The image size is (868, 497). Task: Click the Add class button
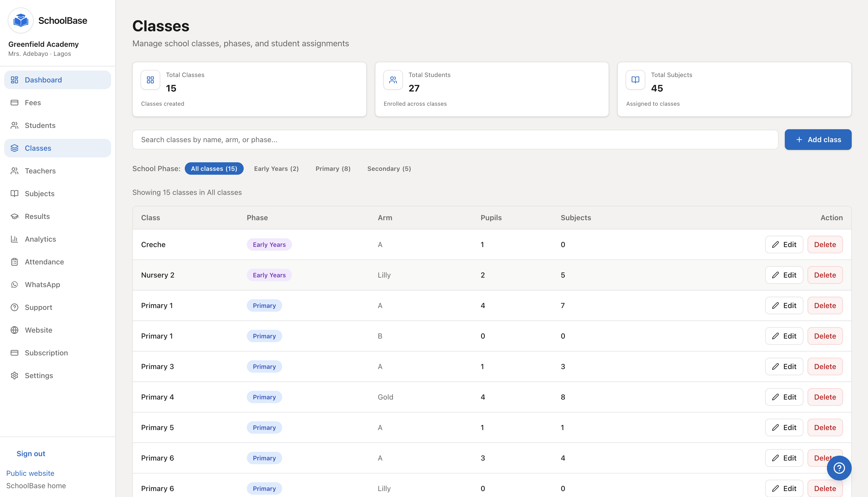click(x=818, y=140)
